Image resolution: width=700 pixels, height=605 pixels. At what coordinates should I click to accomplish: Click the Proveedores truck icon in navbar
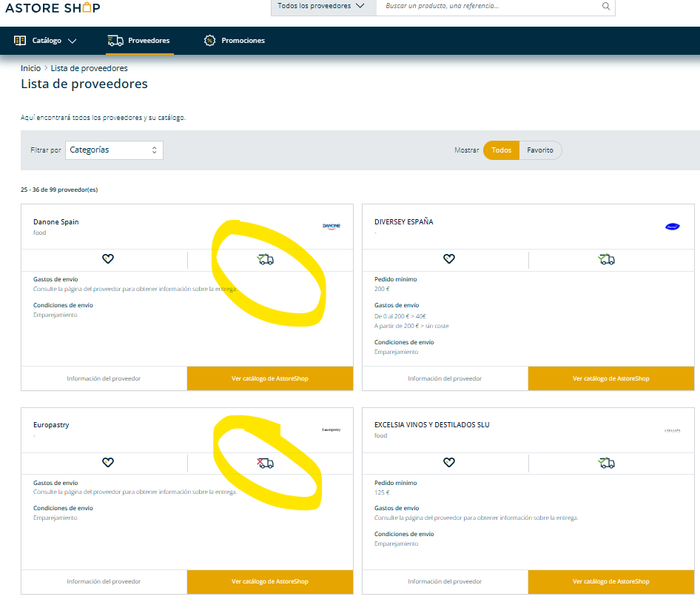pos(115,41)
